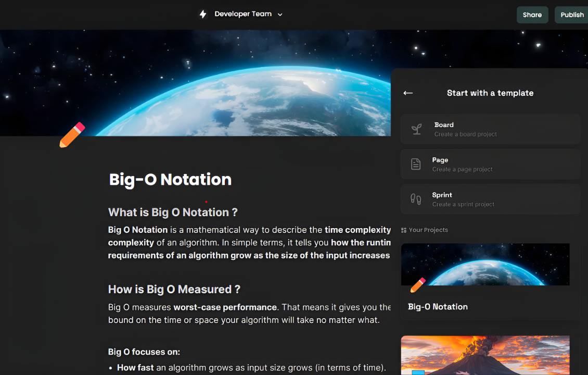Image resolution: width=588 pixels, height=375 pixels.
Task: Open the Big-O Notation project thumbnail
Action: coord(485,264)
